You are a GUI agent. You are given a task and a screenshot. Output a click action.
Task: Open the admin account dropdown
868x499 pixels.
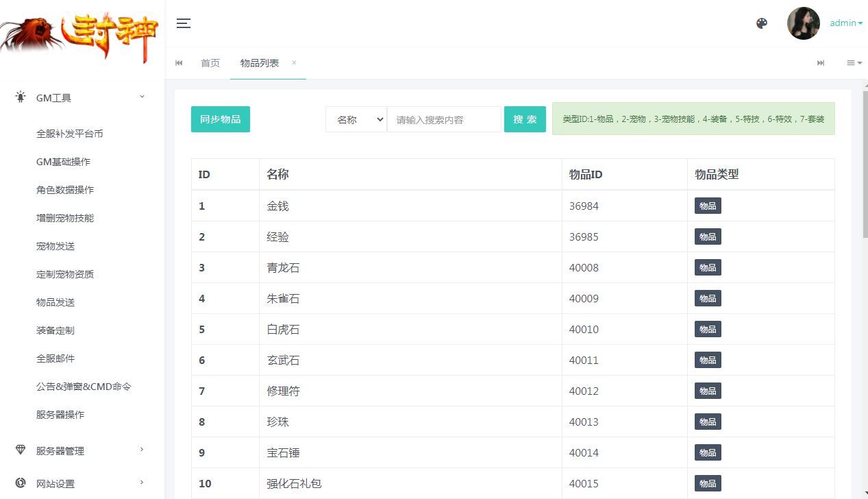(845, 23)
